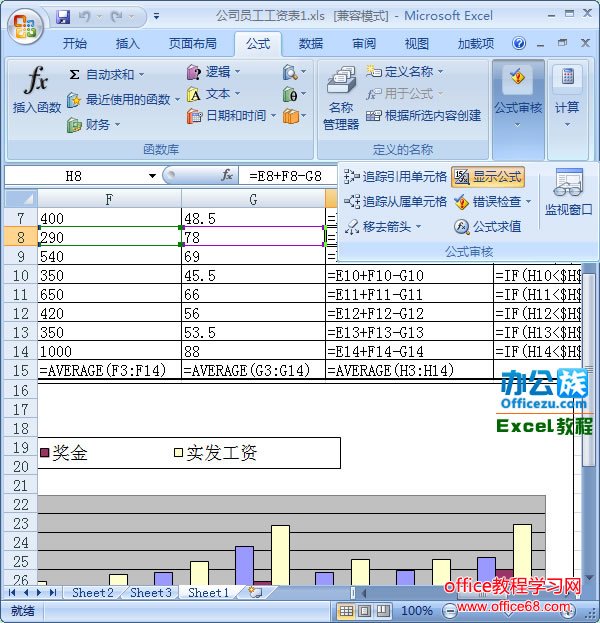Open Recently Used functions list

coord(123,99)
